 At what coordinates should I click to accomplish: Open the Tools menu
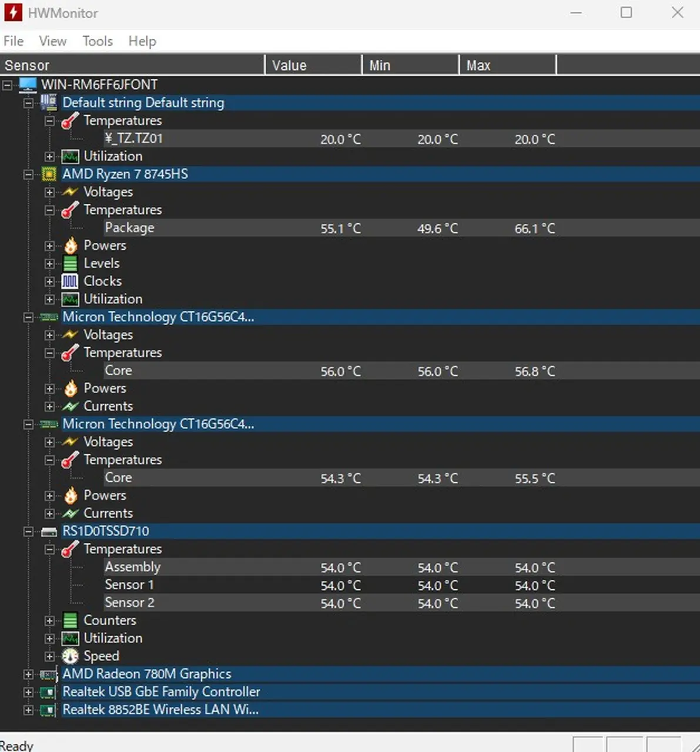click(97, 41)
